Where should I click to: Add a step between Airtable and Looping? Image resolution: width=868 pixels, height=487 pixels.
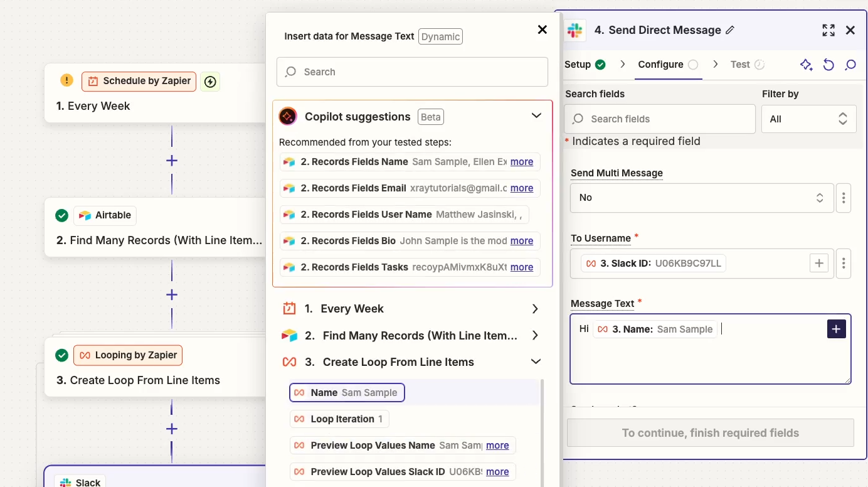point(171,295)
